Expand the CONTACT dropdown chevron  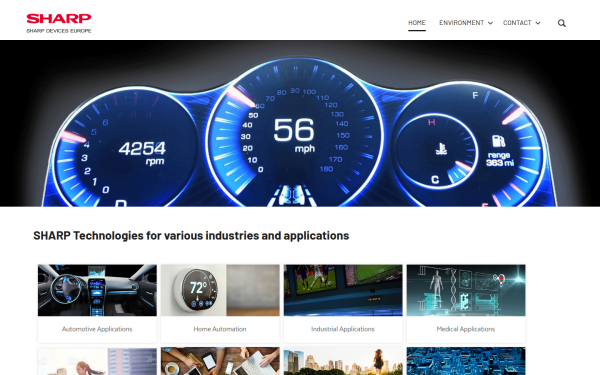coord(538,23)
